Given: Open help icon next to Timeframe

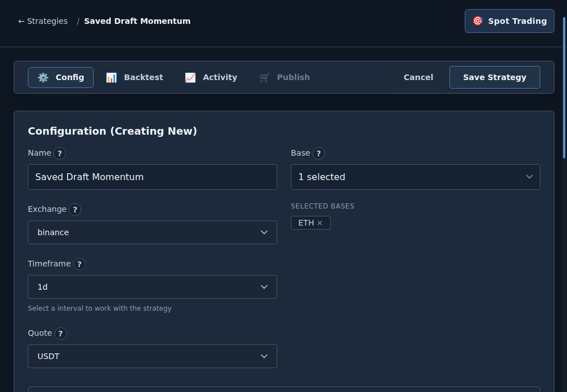Looking at the screenshot, I should tap(80, 264).
